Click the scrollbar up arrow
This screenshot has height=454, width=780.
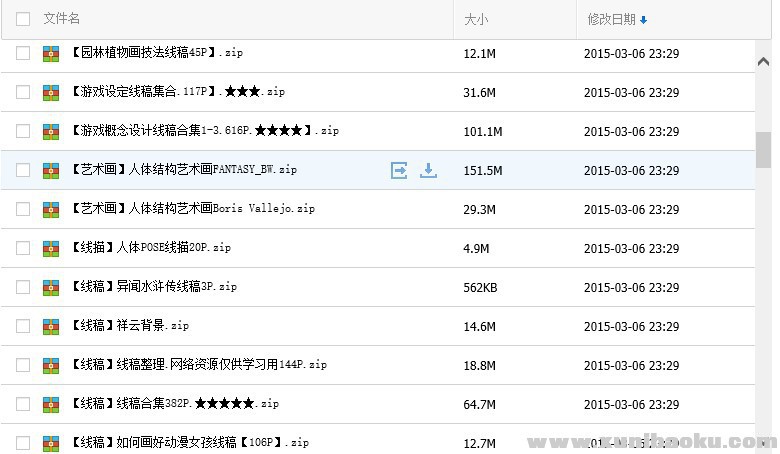pos(764,59)
